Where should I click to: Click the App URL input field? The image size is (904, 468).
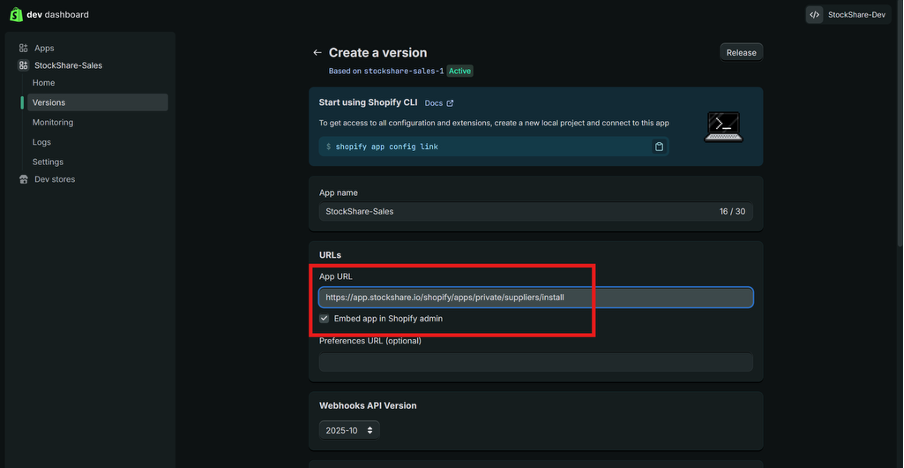535,297
